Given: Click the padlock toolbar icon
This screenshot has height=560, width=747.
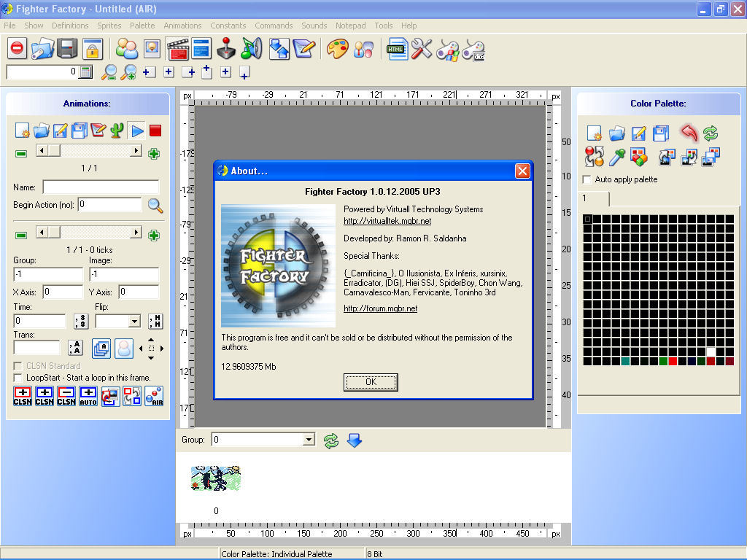Looking at the screenshot, I should tap(93, 48).
